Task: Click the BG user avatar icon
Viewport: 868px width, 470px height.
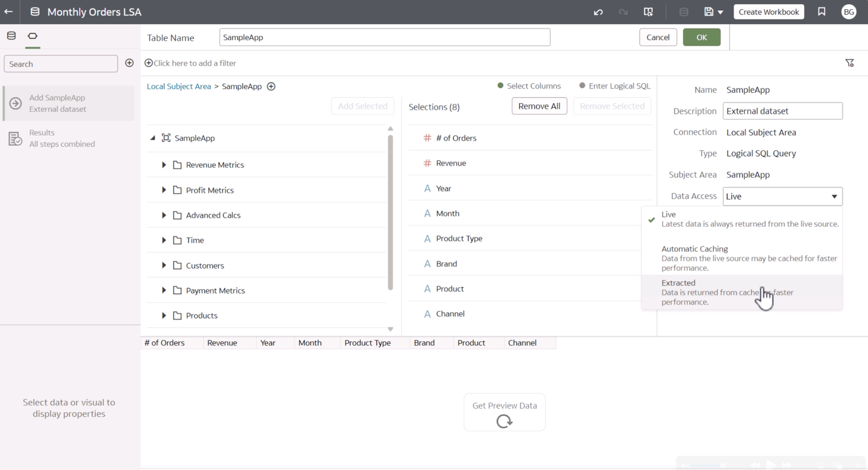Action: point(849,12)
